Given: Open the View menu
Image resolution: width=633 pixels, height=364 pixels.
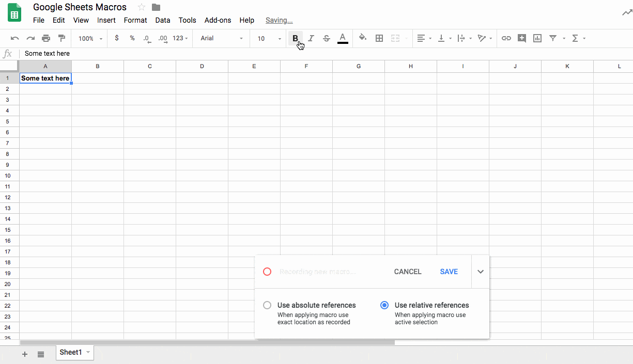Looking at the screenshot, I should pos(81,20).
